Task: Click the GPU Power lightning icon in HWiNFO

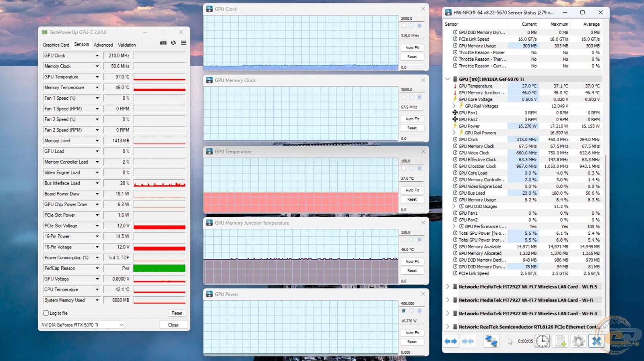Action: (455, 126)
